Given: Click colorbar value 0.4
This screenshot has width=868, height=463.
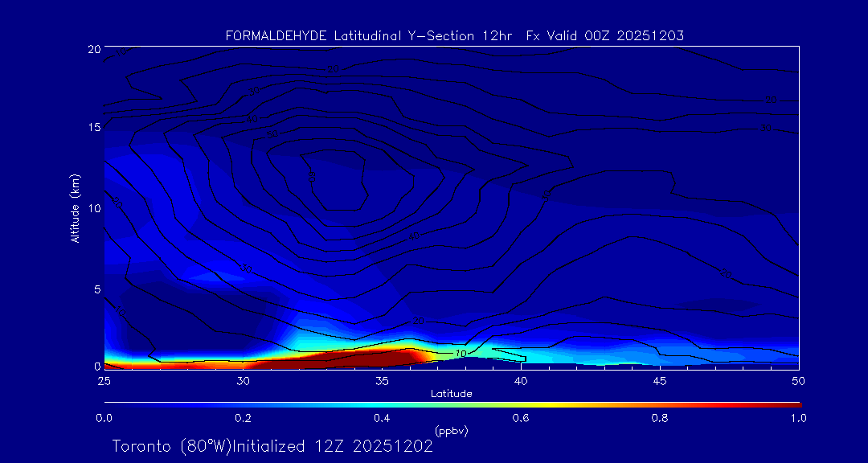Looking at the screenshot, I should 382,418.
